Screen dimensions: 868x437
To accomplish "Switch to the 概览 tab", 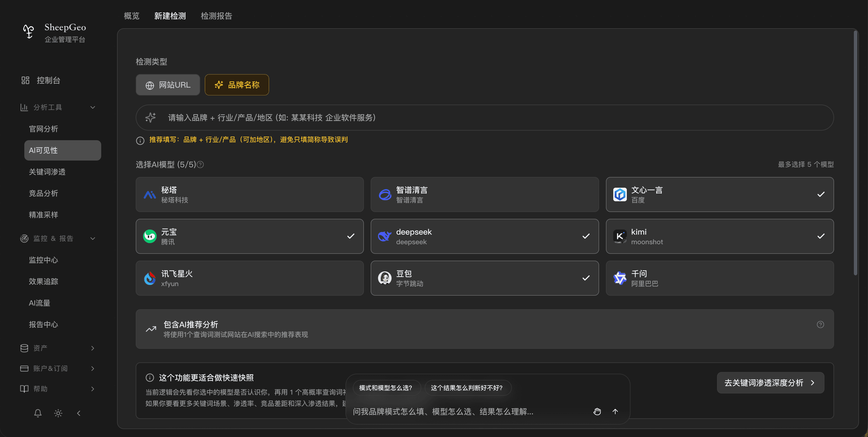I will [131, 16].
